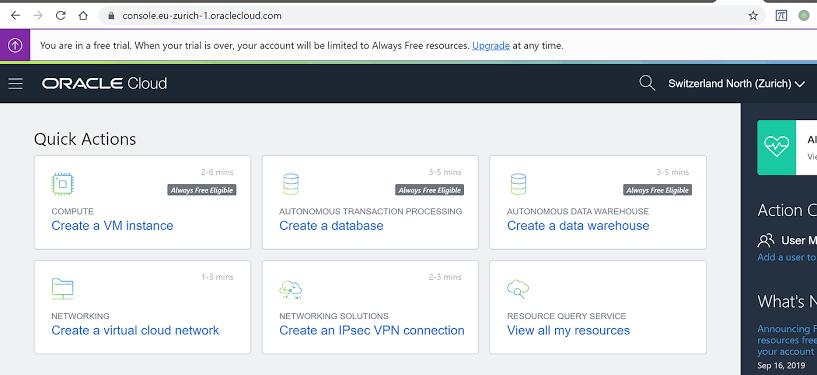817x375 pixels.
Task: Click the 1-3 mins estimate text
Action: point(217,277)
